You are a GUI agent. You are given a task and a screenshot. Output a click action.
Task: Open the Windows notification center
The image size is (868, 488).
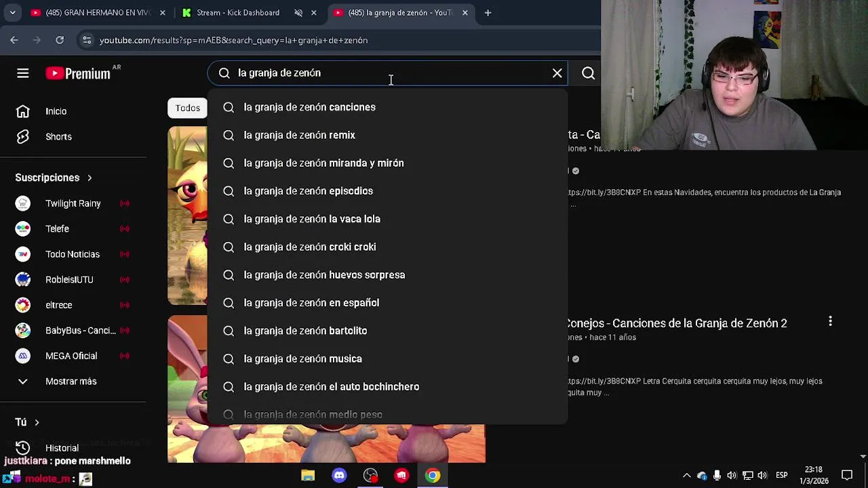pos(847,476)
